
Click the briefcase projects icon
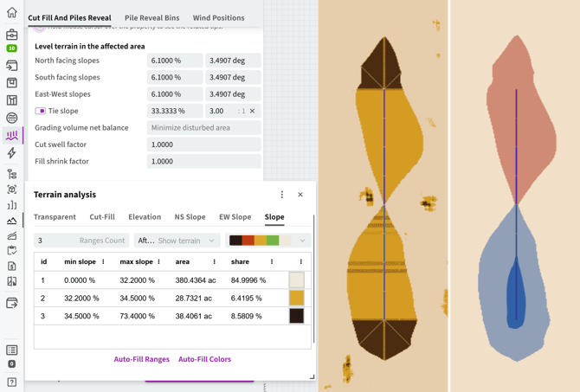(x=11, y=35)
